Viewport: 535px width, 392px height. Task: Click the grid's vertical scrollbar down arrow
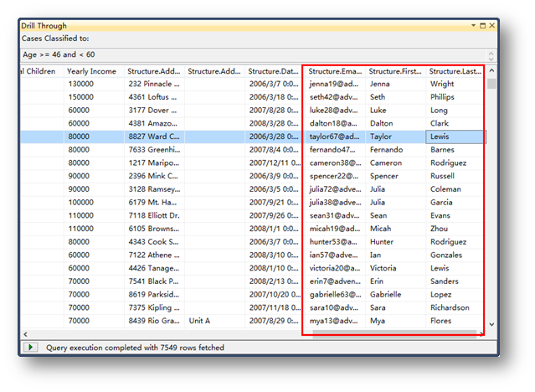tap(491, 324)
